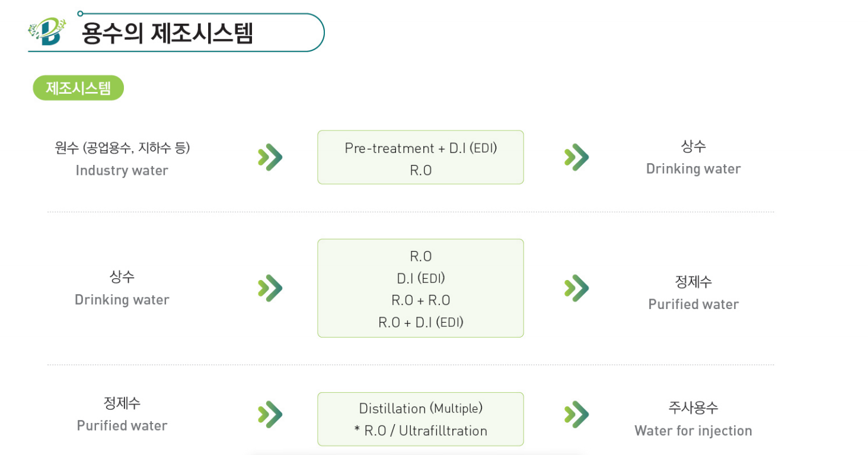
Task: Click the Distillation (Multiple) box
Action: (x=420, y=419)
